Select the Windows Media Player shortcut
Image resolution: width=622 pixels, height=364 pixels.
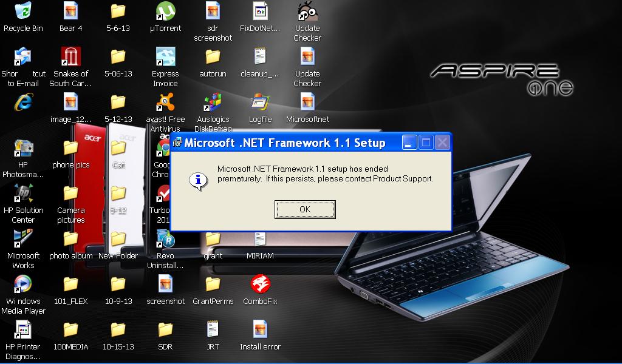(23, 284)
